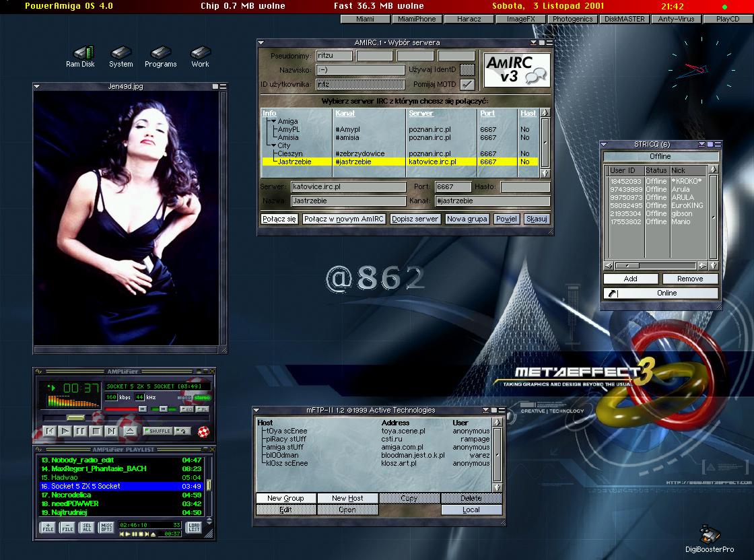Click the Serwer input field in AmIRC

[349, 187]
